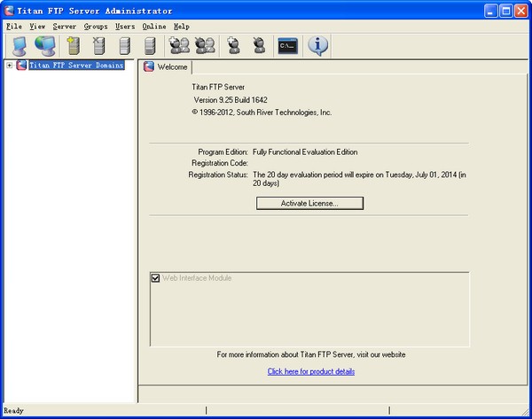Click the Activate License button
The height and width of the screenshot is (419, 532).
[309, 203]
